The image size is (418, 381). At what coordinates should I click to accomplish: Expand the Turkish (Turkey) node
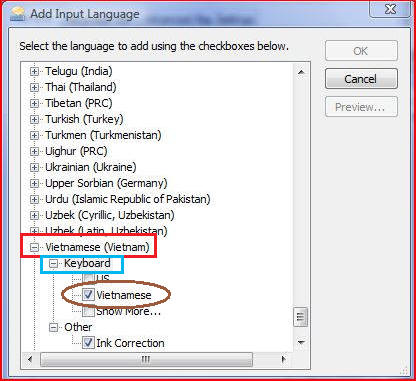tap(34, 119)
